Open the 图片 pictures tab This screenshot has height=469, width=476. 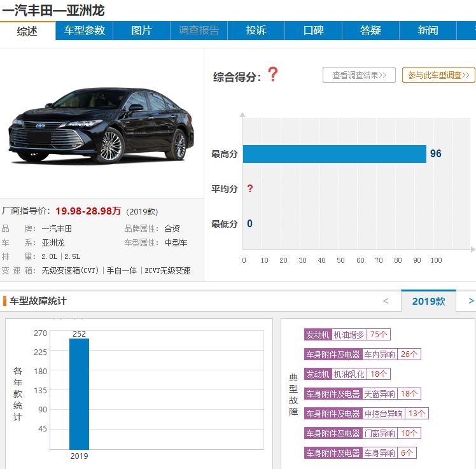point(141,31)
